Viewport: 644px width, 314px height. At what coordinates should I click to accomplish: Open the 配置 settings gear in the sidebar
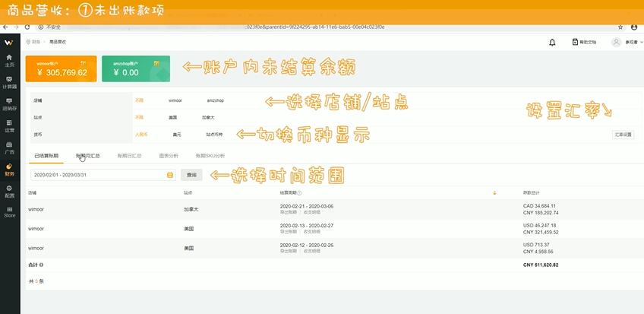click(9, 191)
